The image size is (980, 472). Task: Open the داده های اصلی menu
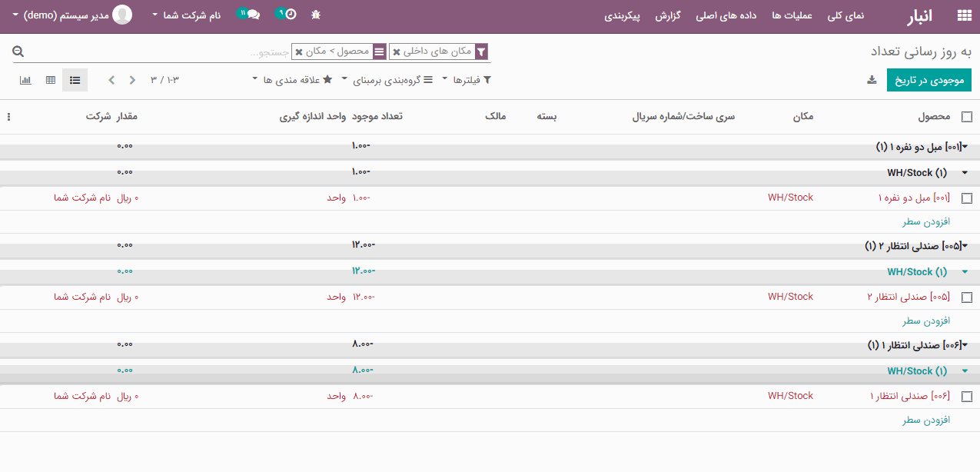click(727, 15)
